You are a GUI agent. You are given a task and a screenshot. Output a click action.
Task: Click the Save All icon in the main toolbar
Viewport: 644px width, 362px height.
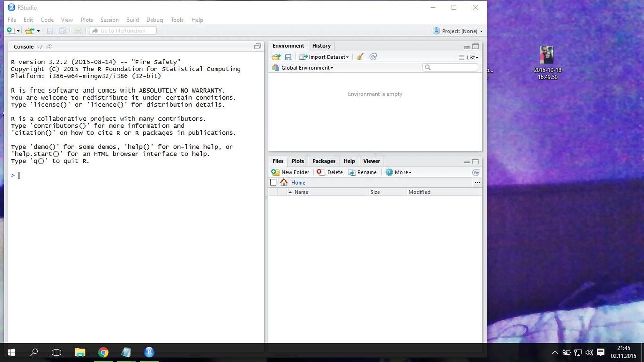[x=63, y=31]
